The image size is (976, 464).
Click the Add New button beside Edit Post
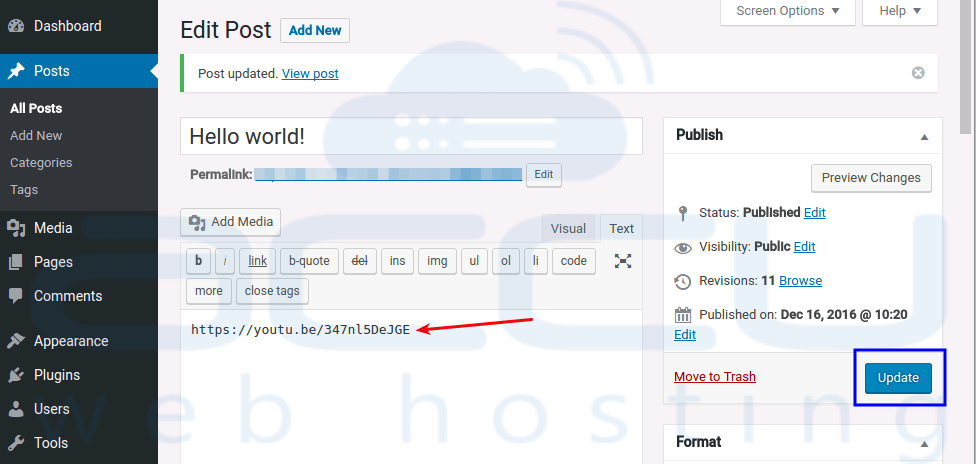pos(315,31)
